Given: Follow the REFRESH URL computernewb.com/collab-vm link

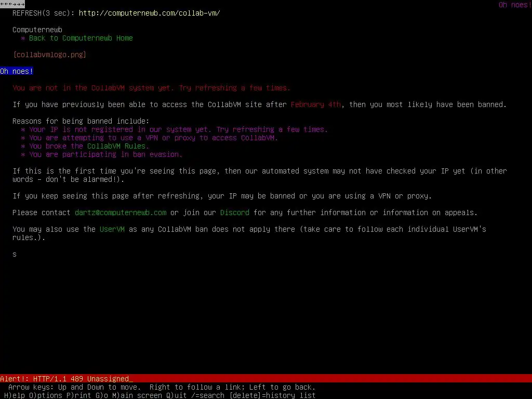Looking at the screenshot, I should click(149, 13).
